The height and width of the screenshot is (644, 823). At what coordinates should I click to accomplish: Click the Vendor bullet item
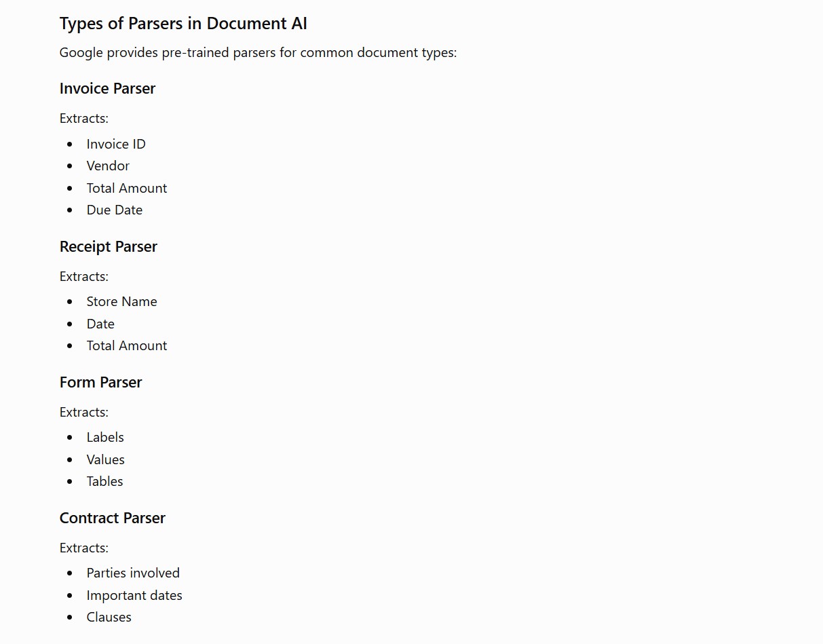[108, 166]
